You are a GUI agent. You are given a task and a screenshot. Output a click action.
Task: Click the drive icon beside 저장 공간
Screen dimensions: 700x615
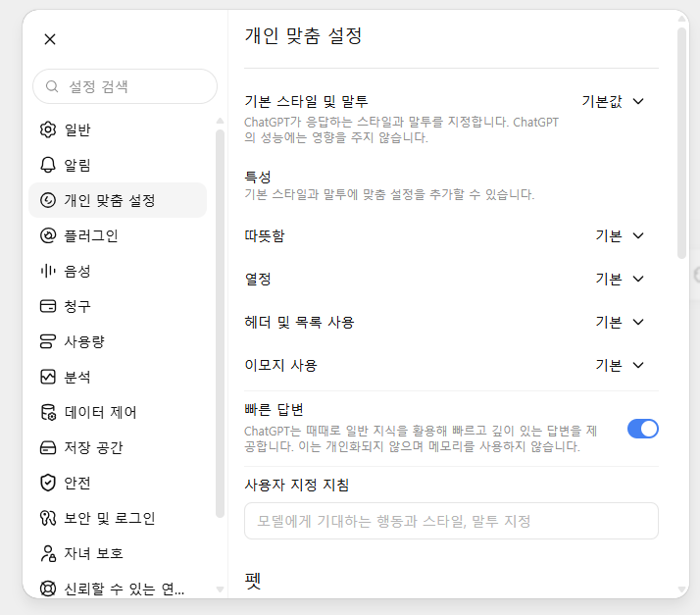(x=48, y=447)
